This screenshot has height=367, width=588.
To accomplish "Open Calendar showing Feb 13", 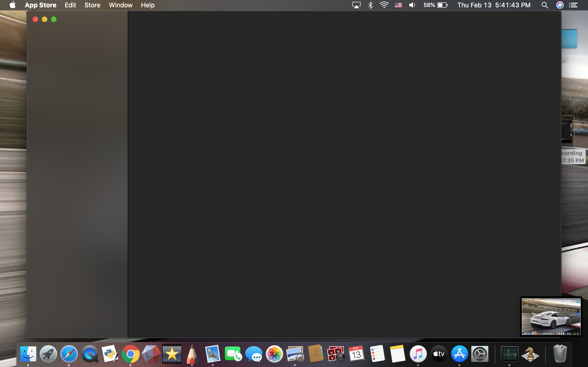I will [356, 354].
